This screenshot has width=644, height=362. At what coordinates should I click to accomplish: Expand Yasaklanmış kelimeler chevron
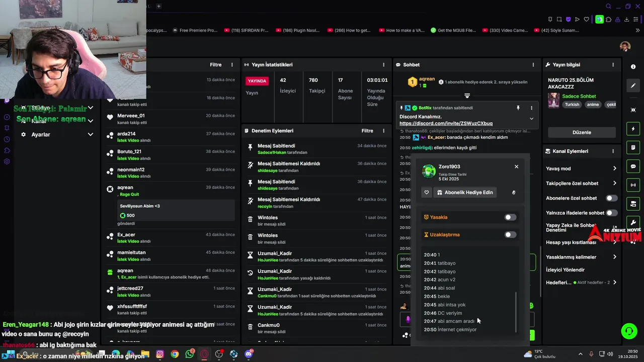pos(614,257)
